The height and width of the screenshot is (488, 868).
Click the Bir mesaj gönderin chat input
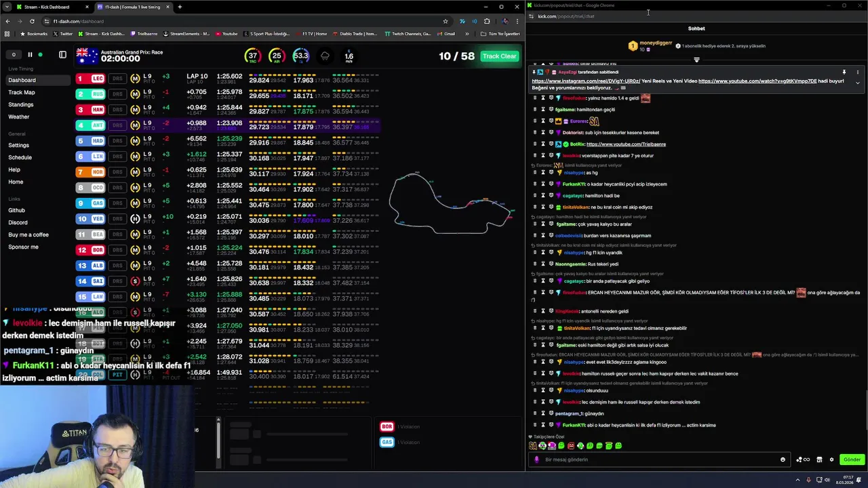[x=658, y=460]
